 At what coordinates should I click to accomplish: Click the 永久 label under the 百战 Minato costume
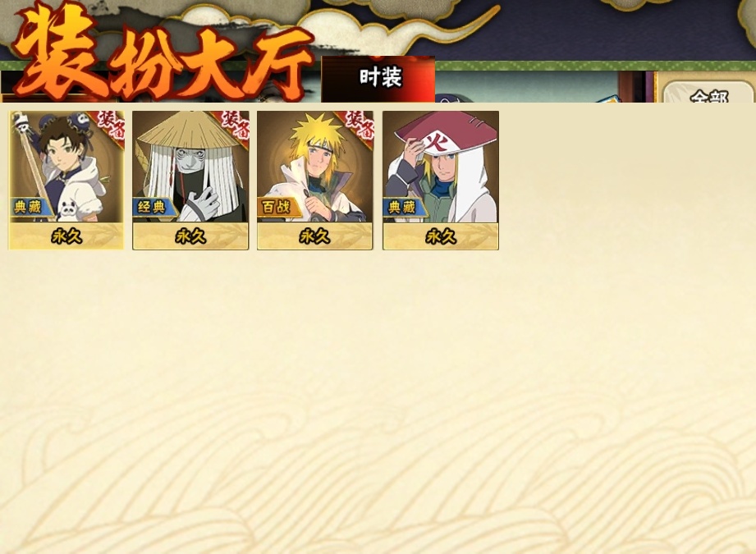[315, 236]
